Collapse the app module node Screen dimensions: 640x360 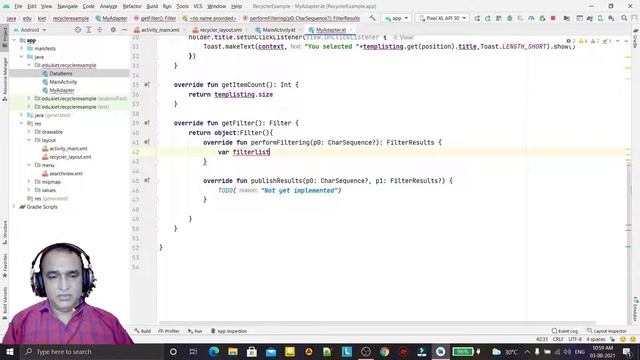tap(14, 40)
